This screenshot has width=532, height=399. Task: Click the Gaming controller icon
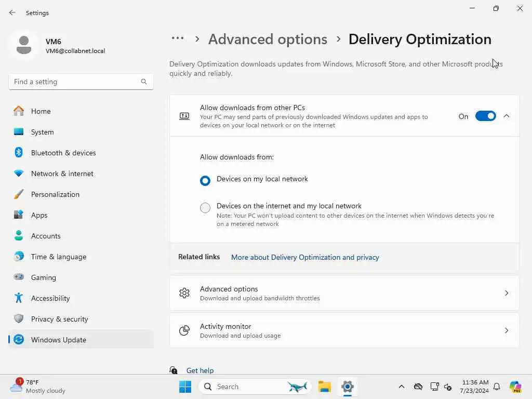(19, 277)
